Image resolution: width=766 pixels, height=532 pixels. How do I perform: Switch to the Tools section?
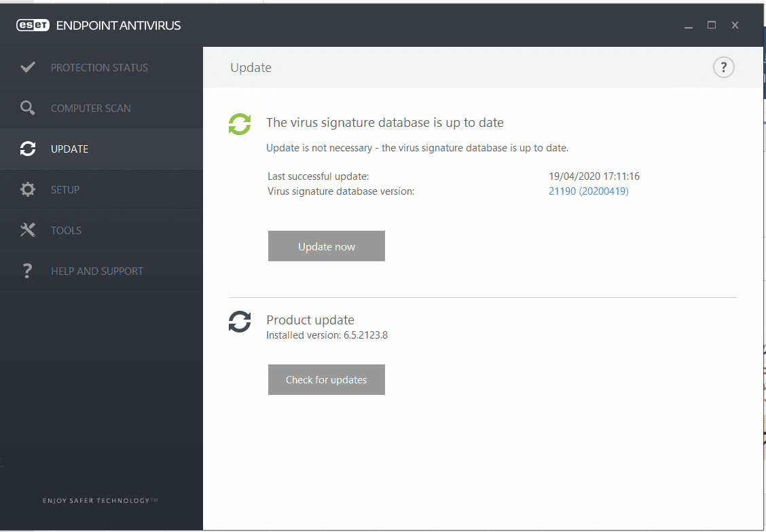click(66, 231)
